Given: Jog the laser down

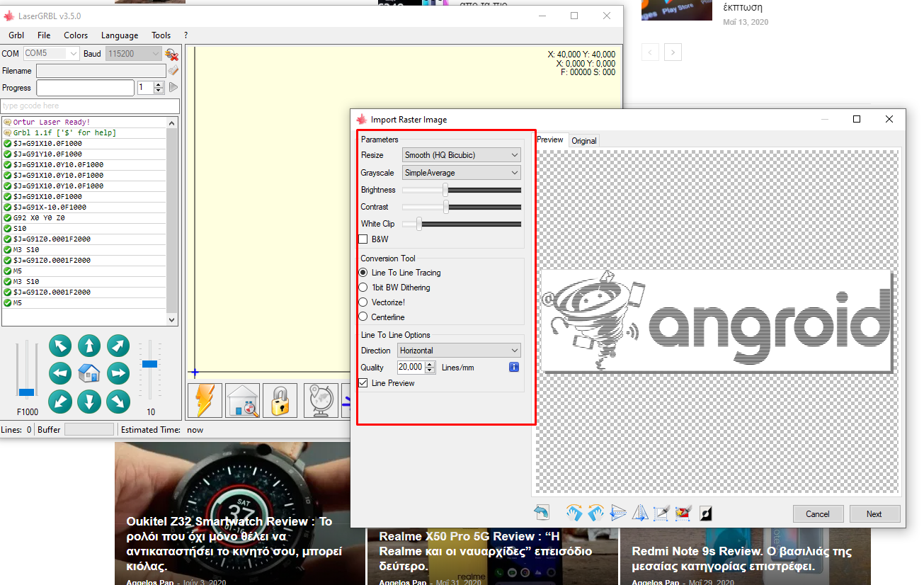Looking at the screenshot, I should point(89,402).
